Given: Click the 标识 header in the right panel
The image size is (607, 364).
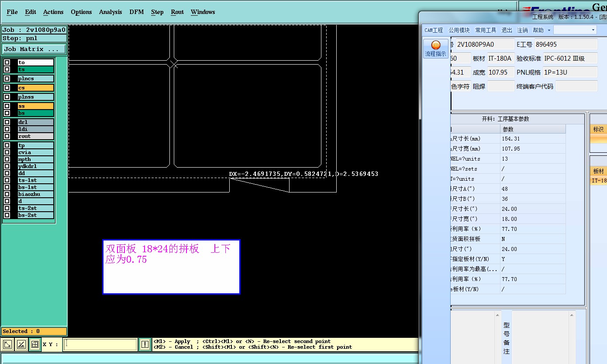Looking at the screenshot, I should point(598,129).
